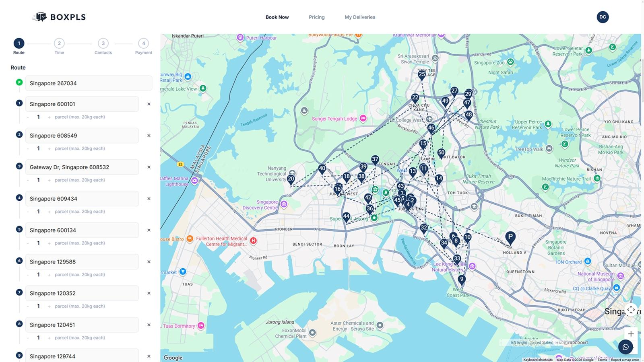Remove stop Singapore 129744
This screenshot has width=644, height=362.
[149, 356]
